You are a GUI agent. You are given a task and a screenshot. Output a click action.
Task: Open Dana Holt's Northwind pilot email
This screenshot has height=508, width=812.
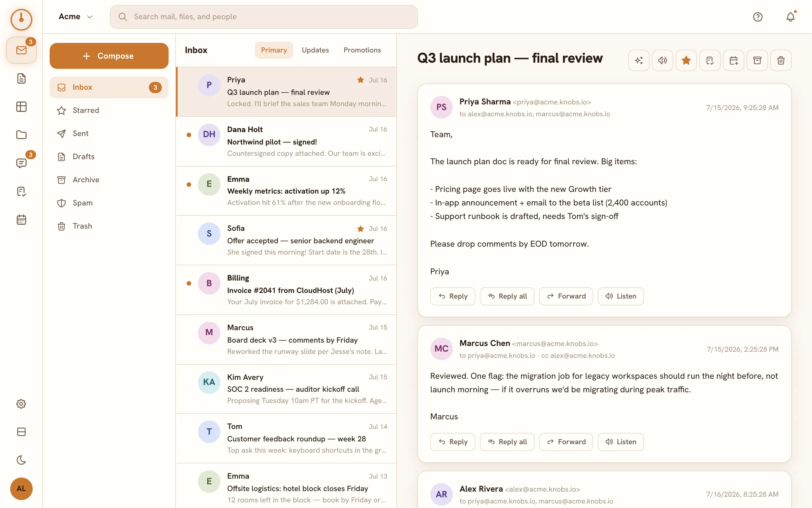tap(286, 141)
